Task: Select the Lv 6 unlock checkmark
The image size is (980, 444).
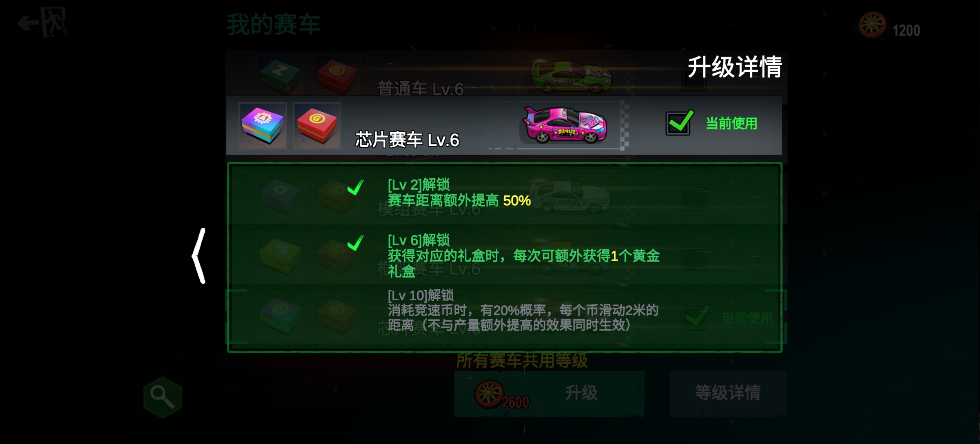Action: [355, 243]
